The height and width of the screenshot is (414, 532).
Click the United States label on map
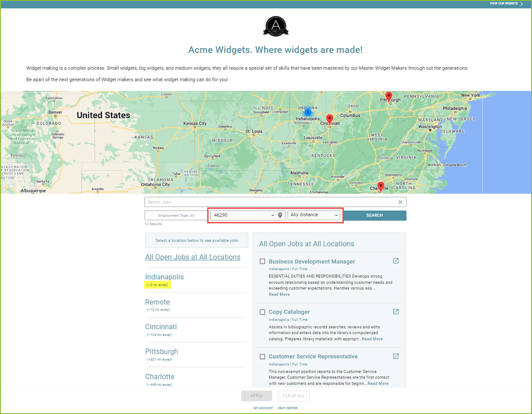(103, 115)
